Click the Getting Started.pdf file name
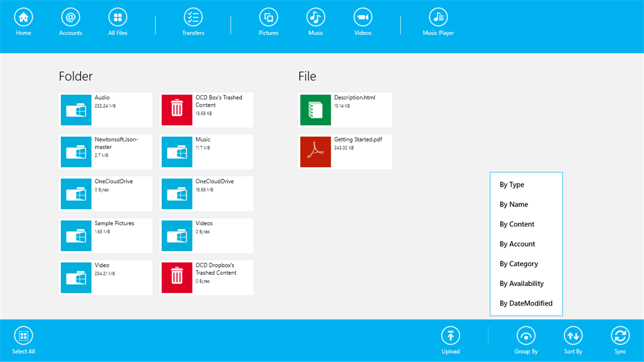Image resolution: width=644 pixels, height=362 pixels. (358, 139)
